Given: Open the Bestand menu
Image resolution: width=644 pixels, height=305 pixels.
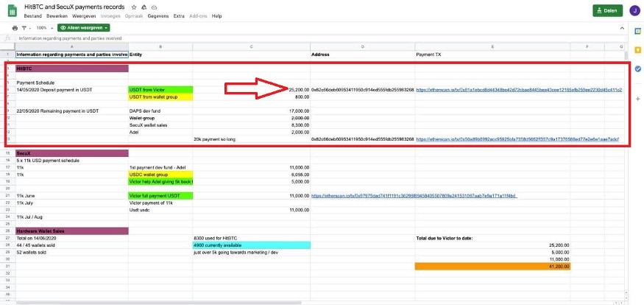Looking at the screenshot, I should coord(33,16).
